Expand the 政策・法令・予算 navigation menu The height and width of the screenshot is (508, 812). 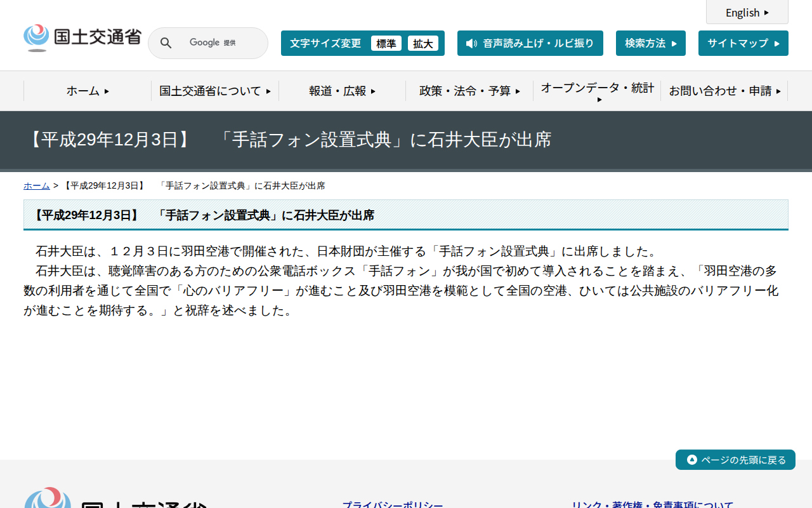click(469, 91)
